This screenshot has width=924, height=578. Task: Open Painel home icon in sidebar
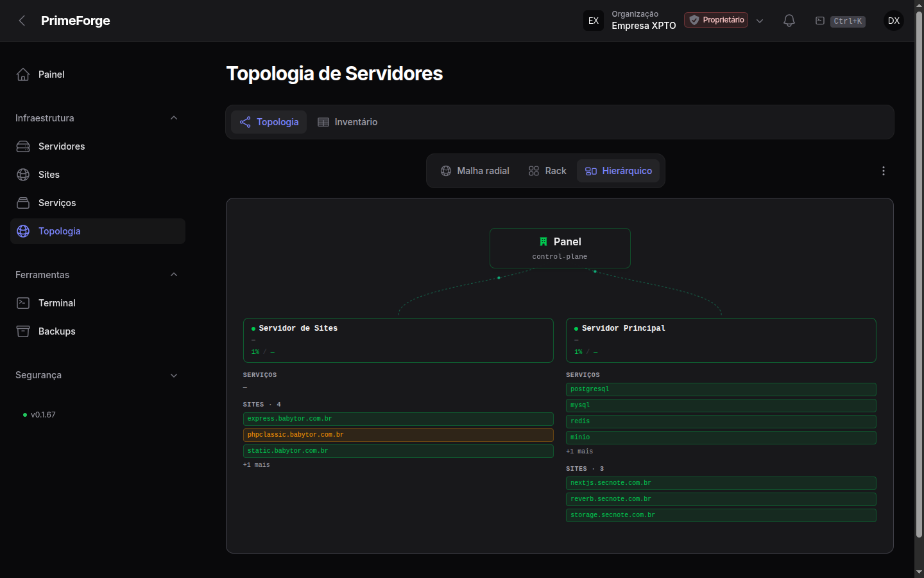click(x=23, y=74)
